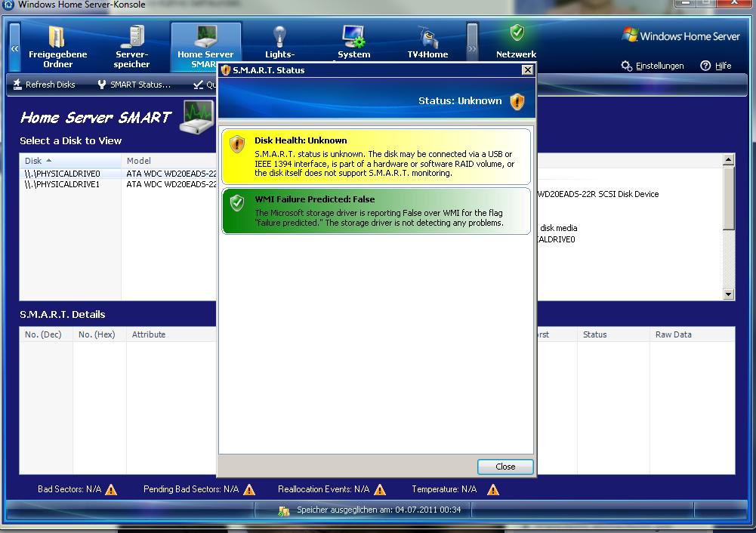Screen dimensions: 756x533
Task: Click the Close button in dialog
Action: point(505,467)
